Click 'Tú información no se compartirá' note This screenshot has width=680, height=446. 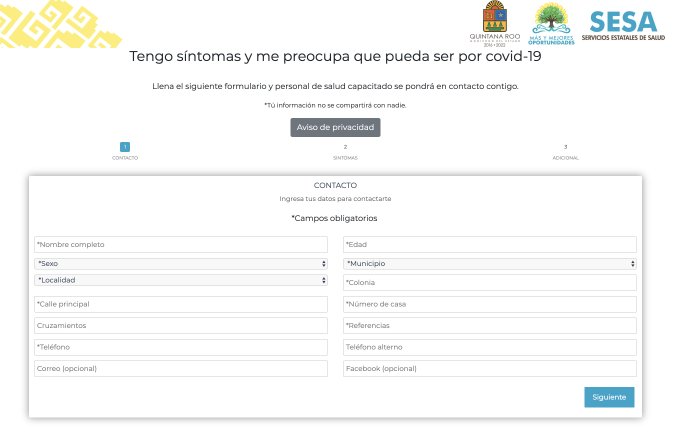335,105
